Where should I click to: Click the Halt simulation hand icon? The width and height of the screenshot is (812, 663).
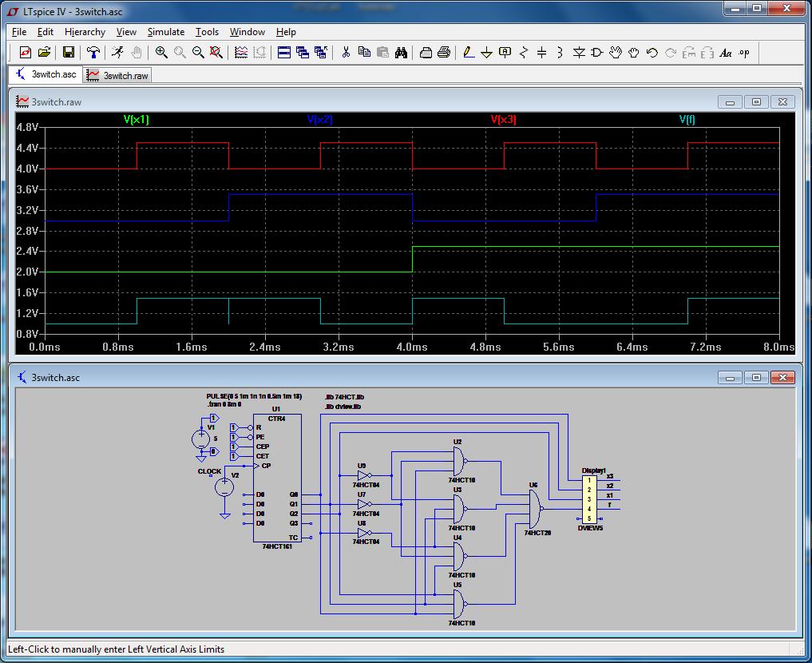(137, 52)
